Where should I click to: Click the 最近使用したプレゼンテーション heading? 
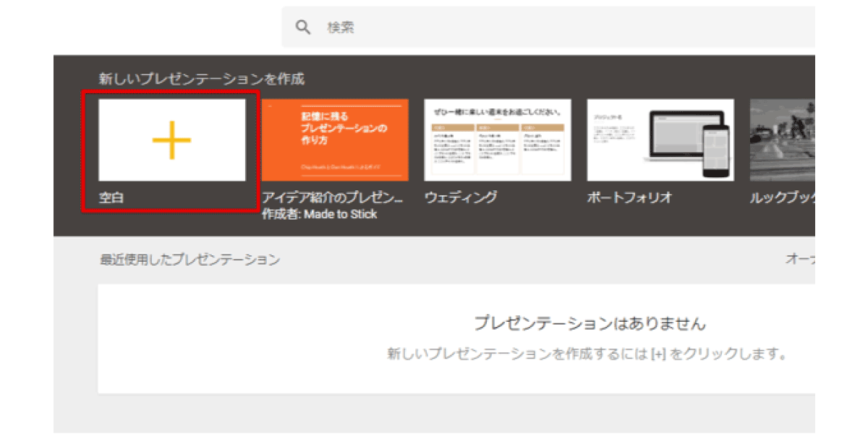[x=190, y=259]
